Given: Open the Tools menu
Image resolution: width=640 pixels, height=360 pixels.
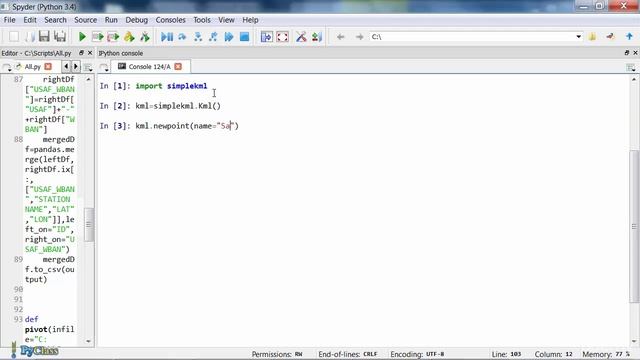Looking at the screenshot, I should pos(202,20).
